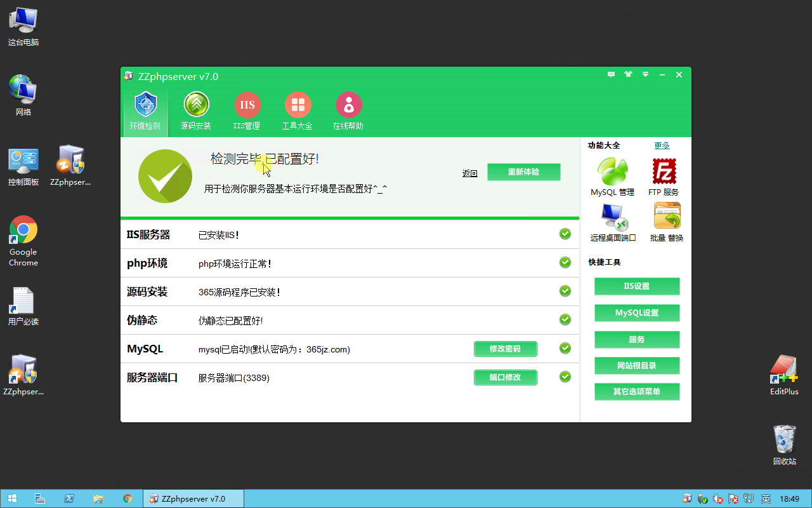Image resolution: width=812 pixels, height=508 pixels.
Task: Open the 远程桌面端口 icon
Action: pyautogui.click(x=613, y=222)
